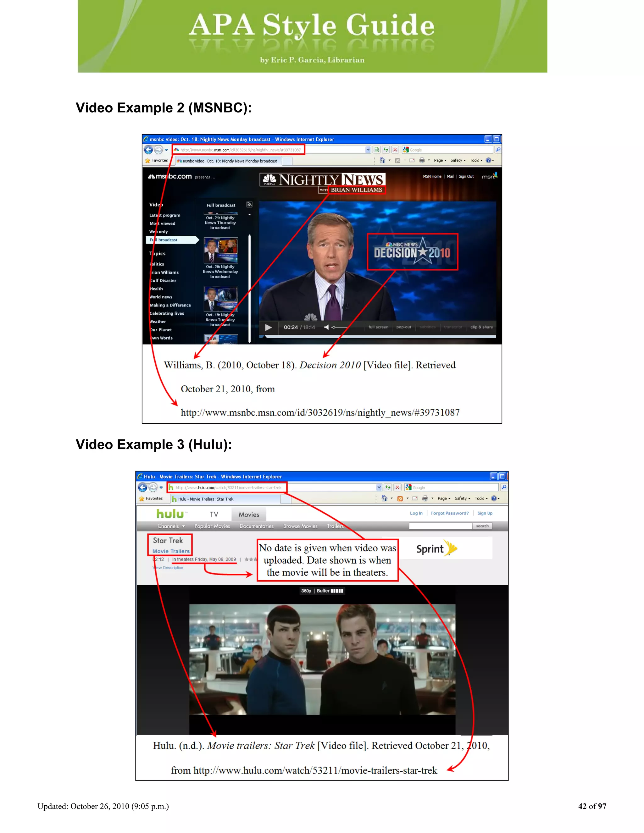Click Hulu search button

point(482,526)
